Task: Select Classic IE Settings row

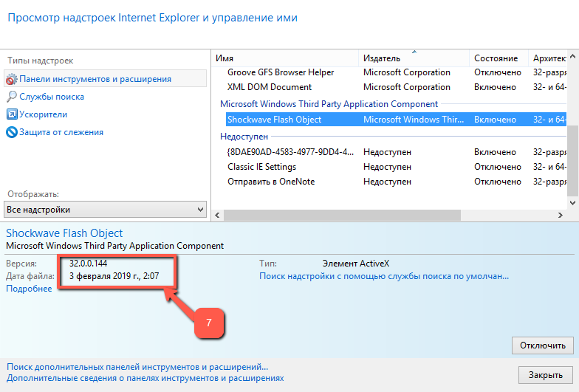Action: pyautogui.click(x=396, y=167)
